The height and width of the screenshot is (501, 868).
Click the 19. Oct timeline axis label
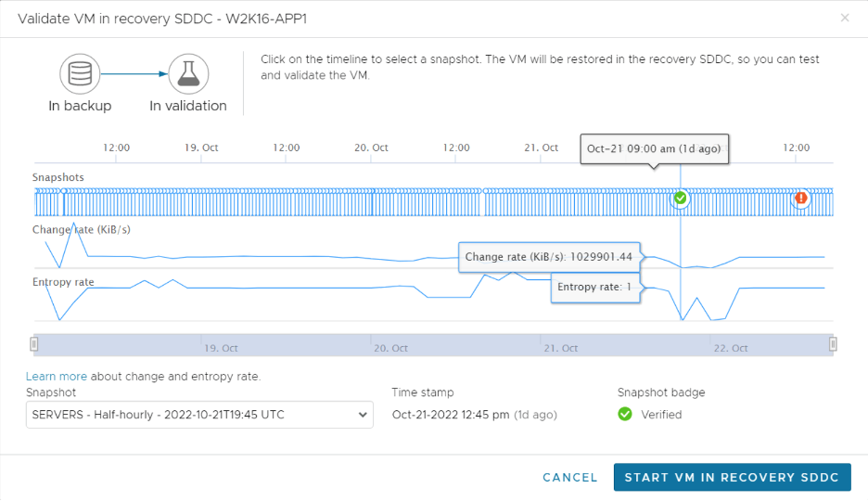[x=201, y=148]
